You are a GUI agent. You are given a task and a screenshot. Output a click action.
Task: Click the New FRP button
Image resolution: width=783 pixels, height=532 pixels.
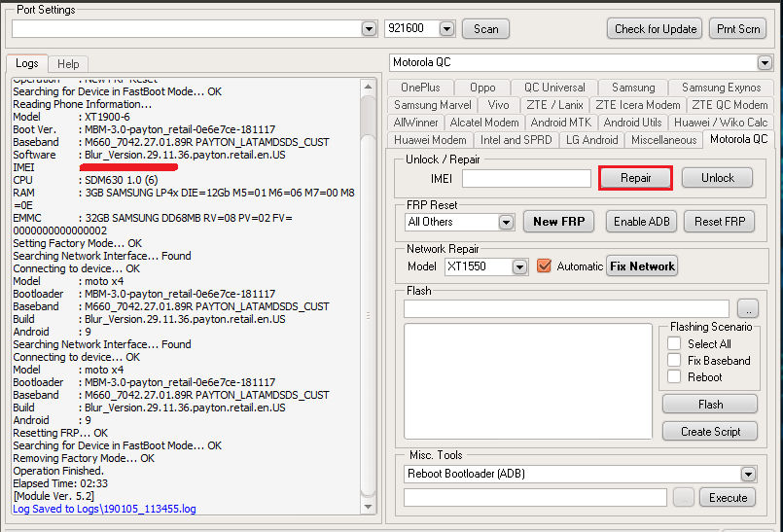[x=558, y=222]
